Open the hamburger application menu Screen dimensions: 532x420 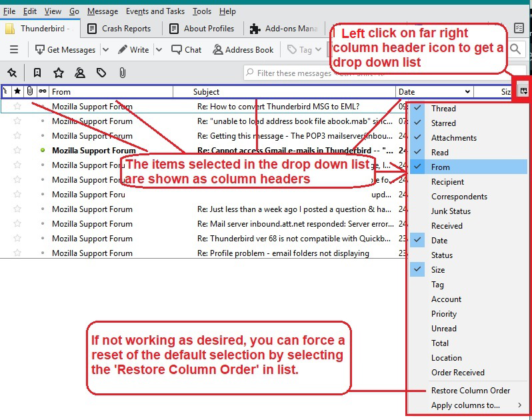coord(14,50)
